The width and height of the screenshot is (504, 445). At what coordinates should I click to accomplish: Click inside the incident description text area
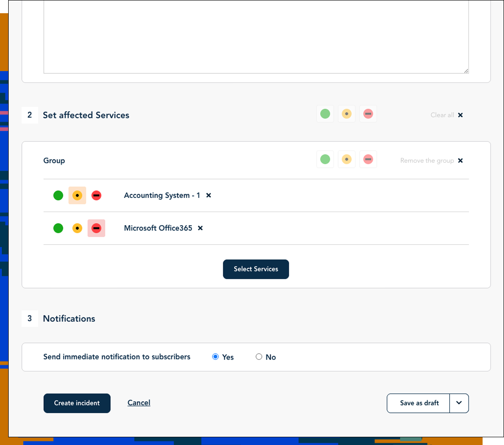(256, 36)
